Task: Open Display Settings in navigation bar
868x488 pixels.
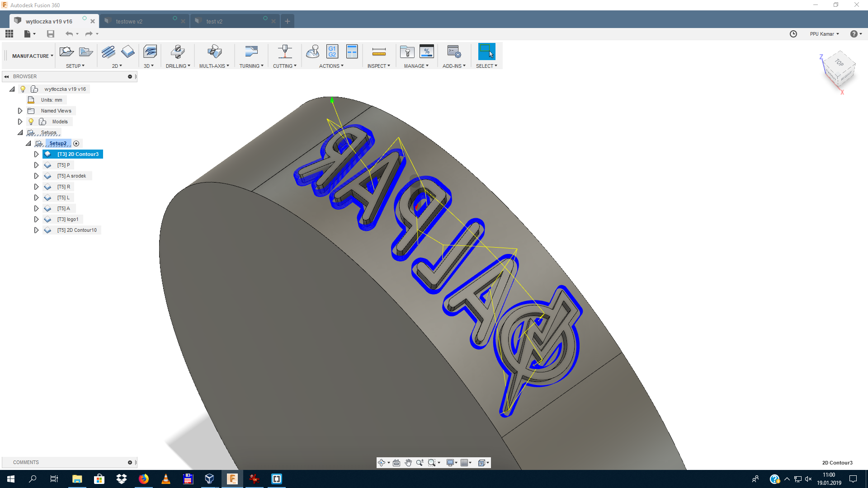Action: [x=452, y=463]
